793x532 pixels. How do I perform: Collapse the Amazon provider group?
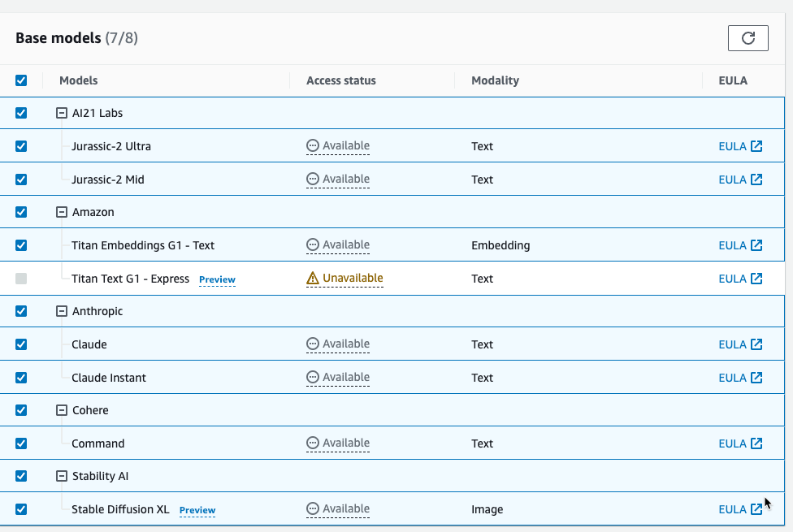[x=61, y=212]
